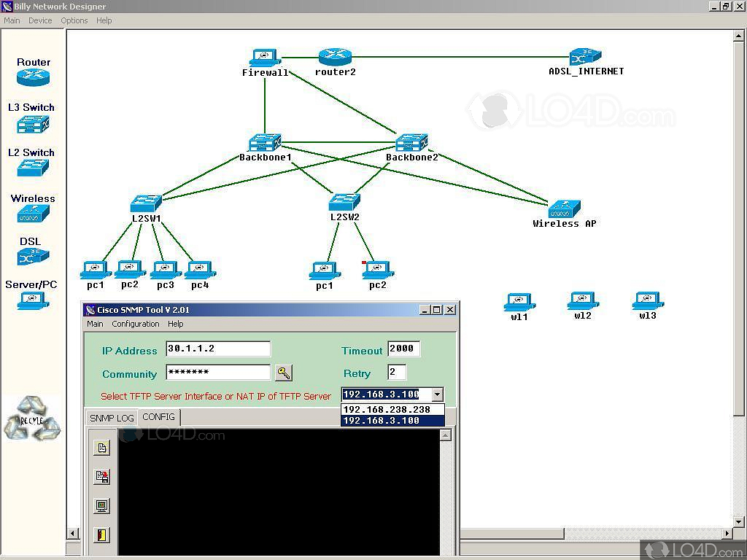Select pc1 under L2SW1
Viewport: 747px width, 560px height.
(x=96, y=270)
